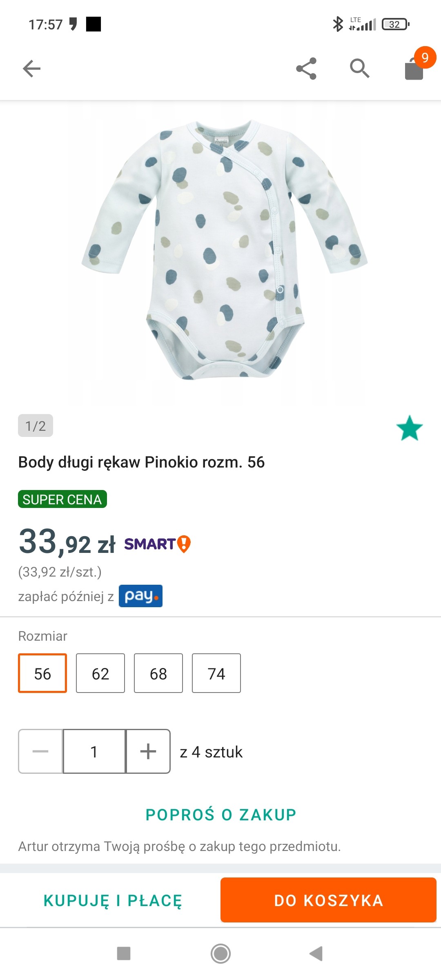Tap the Smart badge icon
Screen dimensions: 441x980
157,544
